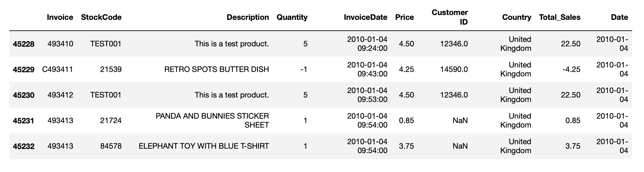The width and height of the screenshot is (644, 172).
Task: Select row index 45232
Action: 24,146
